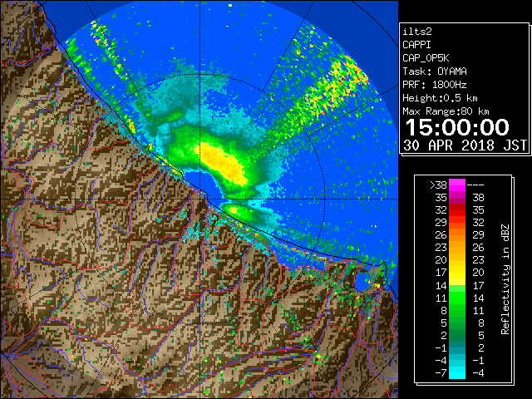Viewport: 532px width, 399px height.
Task: Click the yellow 17-20 dBZ legend swatch
Action: pyautogui.click(x=457, y=273)
